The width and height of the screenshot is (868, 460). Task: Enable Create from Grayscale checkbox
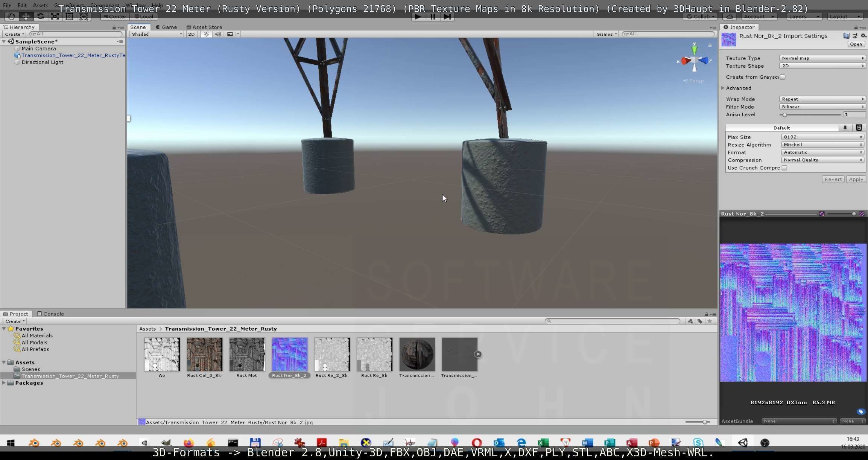(783, 77)
